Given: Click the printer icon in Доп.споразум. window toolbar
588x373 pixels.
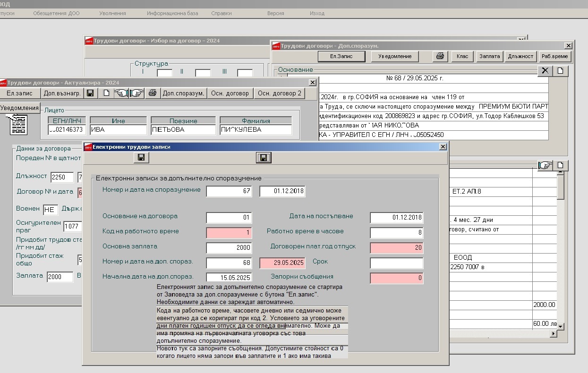Looking at the screenshot, I should [440, 56].
